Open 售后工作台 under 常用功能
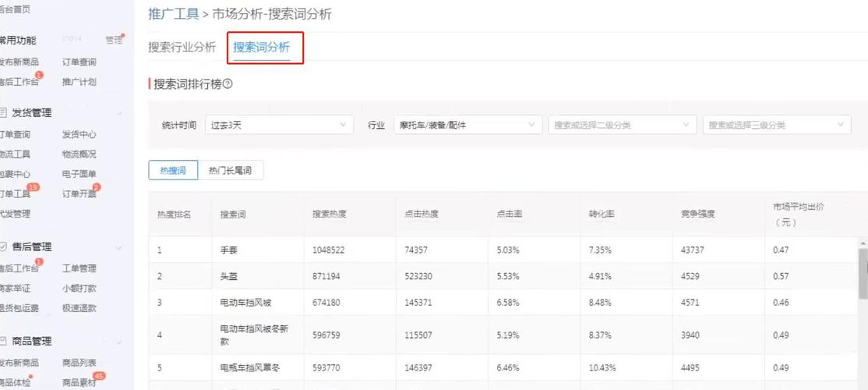The width and height of the screenshot is (868, 390). tap(19, 82)
